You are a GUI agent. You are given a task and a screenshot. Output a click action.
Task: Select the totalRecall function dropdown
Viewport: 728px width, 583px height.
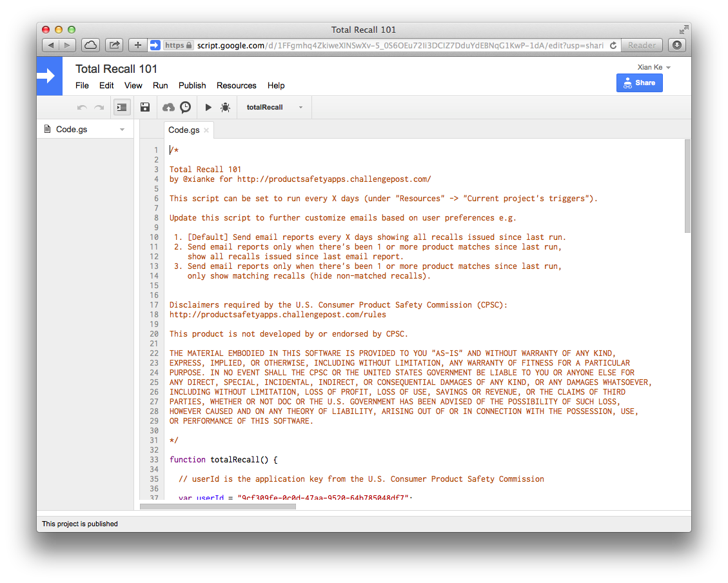tap(275, 107)
